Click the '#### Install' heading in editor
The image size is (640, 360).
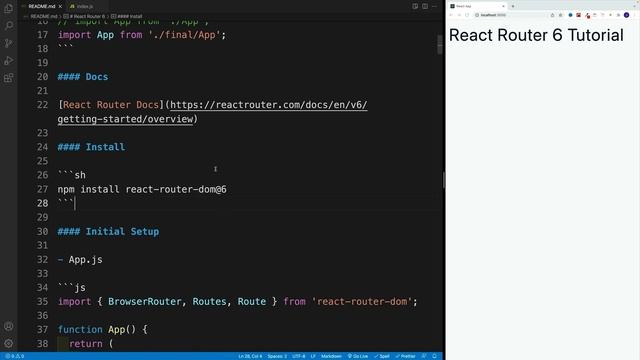91,147
